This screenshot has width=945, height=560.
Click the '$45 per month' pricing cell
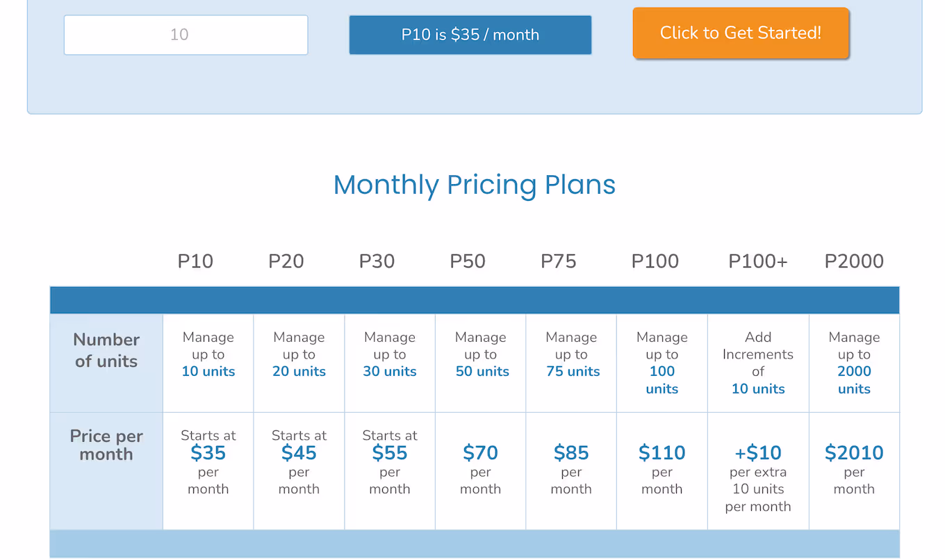click(x=299, y=462)
